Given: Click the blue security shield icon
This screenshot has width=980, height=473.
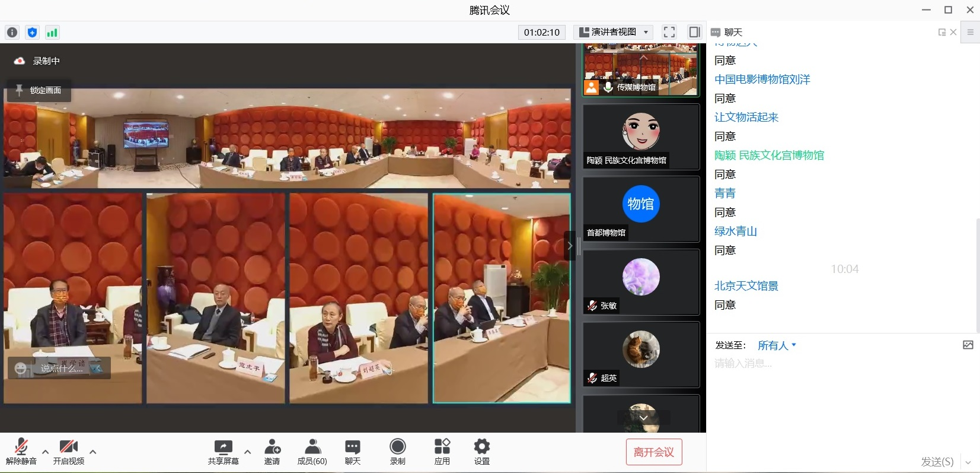Looking at the screenshot, I should (32, 33).
